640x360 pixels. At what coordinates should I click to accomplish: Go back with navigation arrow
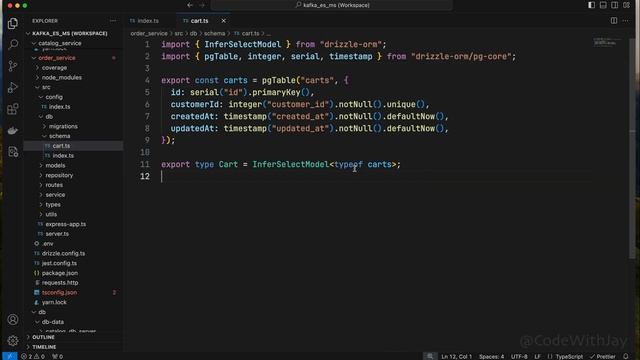coord(190,5)
